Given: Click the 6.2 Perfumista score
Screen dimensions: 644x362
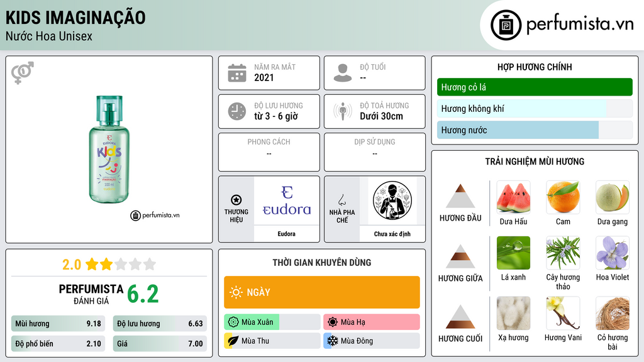Looking at the screenshot, I should (143, 294).
